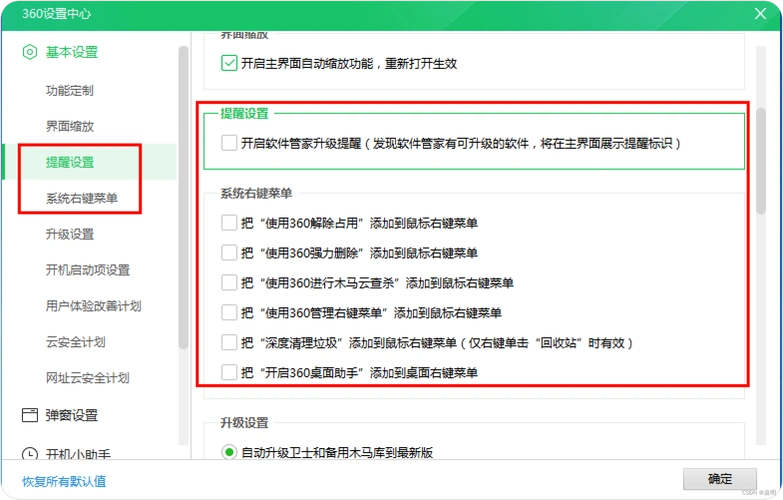Enable 使用360进行木马云查杀 checkbox

click(229, 283)
